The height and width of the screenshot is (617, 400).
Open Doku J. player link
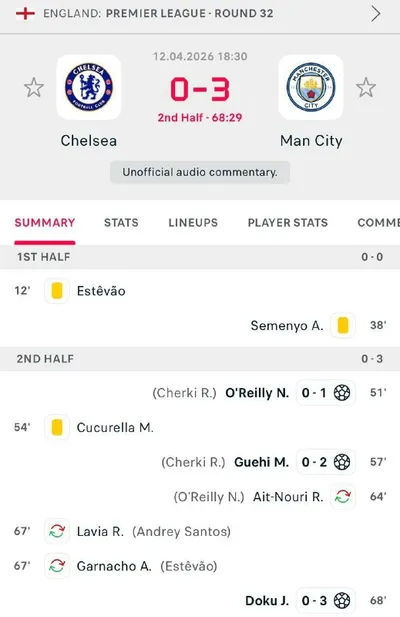tap(267, 601)
